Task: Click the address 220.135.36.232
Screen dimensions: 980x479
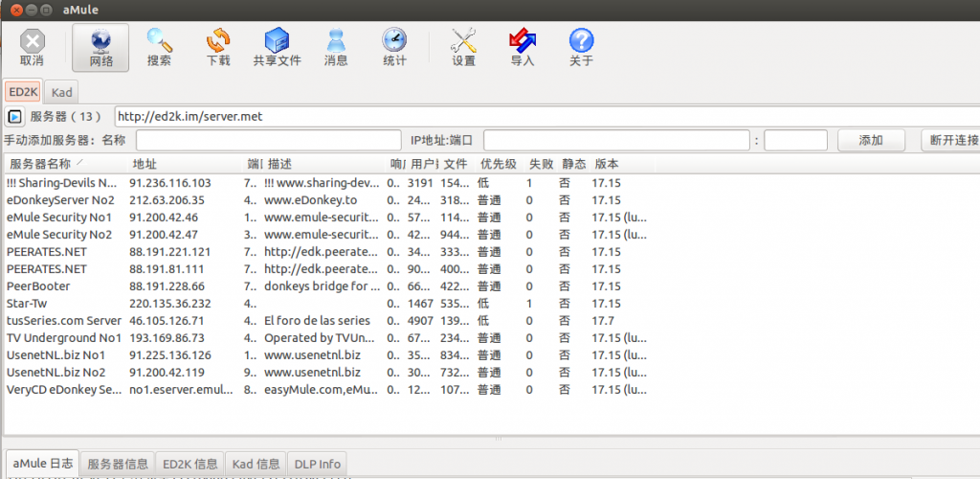Action: pyautogui.click(x=169, y=304)
